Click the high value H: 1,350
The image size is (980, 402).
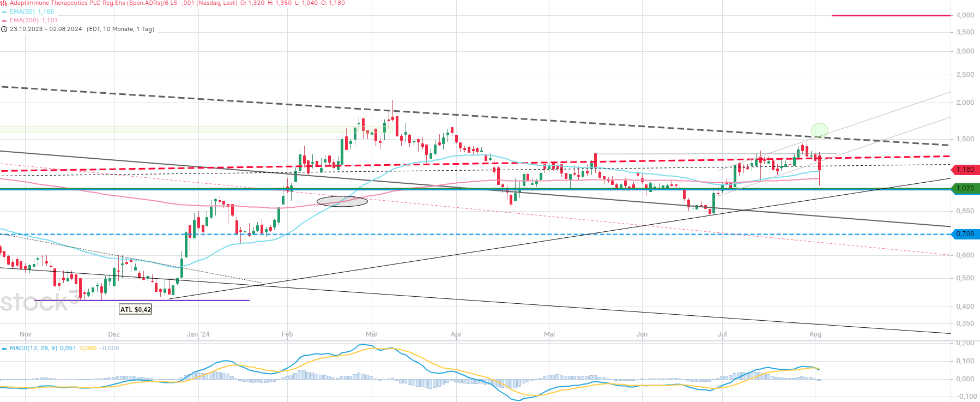coord(279,3)
